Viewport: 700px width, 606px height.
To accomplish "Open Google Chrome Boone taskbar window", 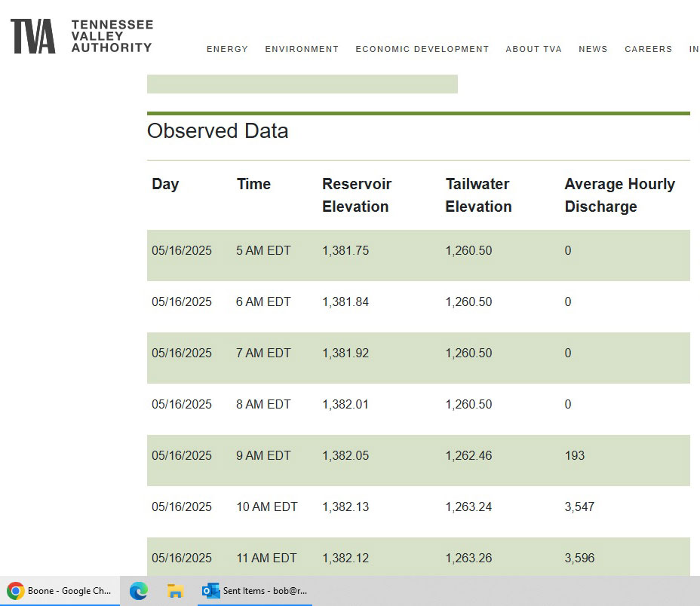I will pos(60,591).
